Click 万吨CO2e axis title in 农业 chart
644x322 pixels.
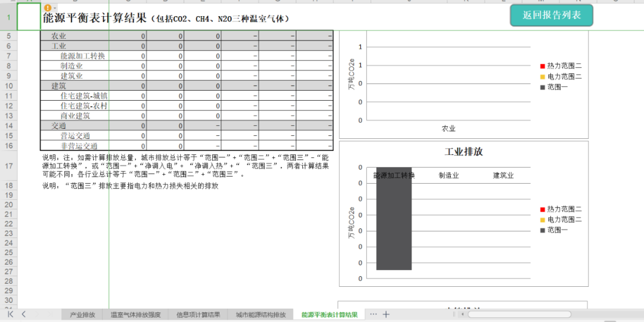coord(352,75)
